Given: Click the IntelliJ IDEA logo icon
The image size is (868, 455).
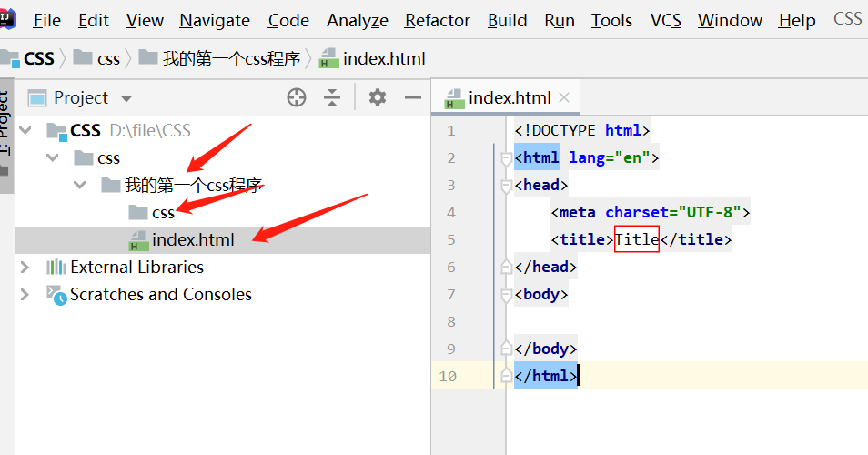Looking at the screenshot, I should (6, 19).
